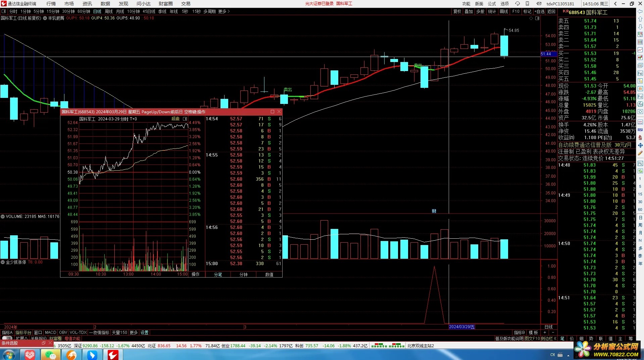Select the 1分钟 period
This screenshot has width=644, height=360.
26,11
